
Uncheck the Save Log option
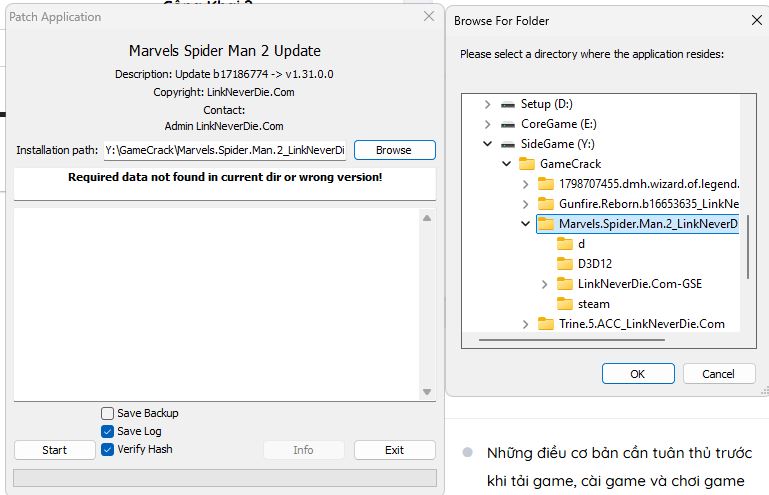[x=108, y=431]
